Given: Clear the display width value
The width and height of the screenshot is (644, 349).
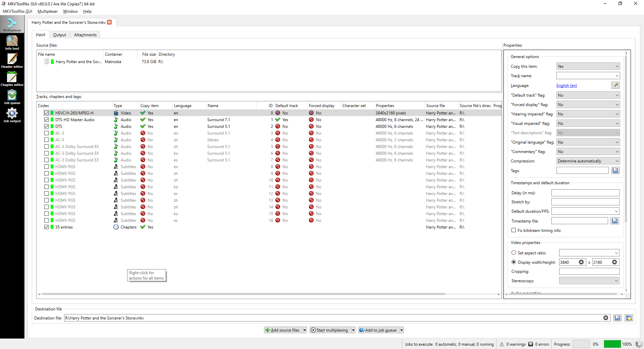Looking at the screenshot, I should point(581,262).
